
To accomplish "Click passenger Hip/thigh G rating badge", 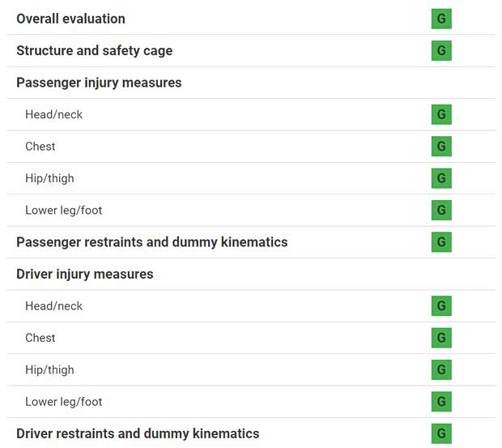I will [x=441, y=178].
